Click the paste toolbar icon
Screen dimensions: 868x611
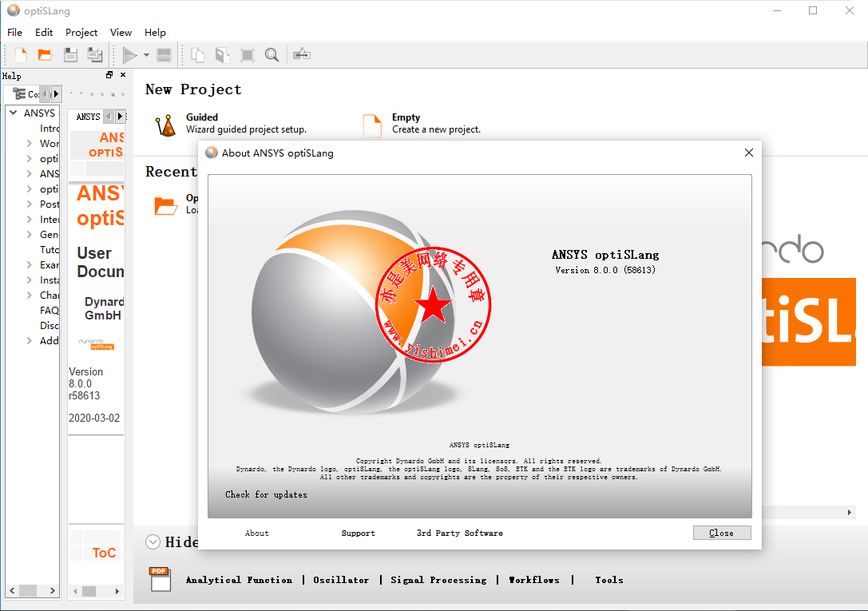[222, 55]
